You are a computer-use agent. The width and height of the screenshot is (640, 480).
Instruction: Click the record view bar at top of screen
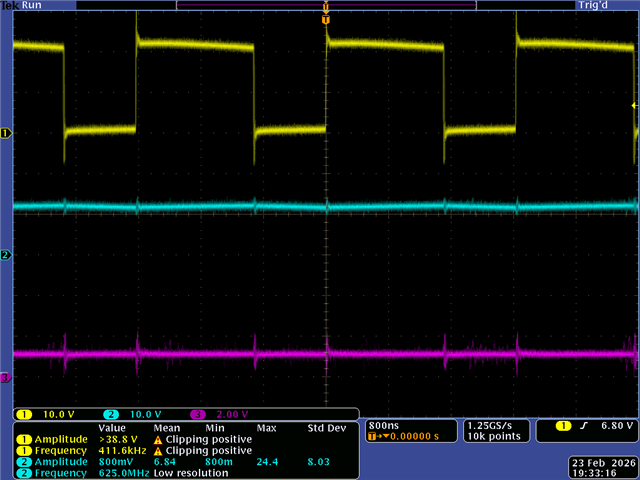click(x=326, y=5)
